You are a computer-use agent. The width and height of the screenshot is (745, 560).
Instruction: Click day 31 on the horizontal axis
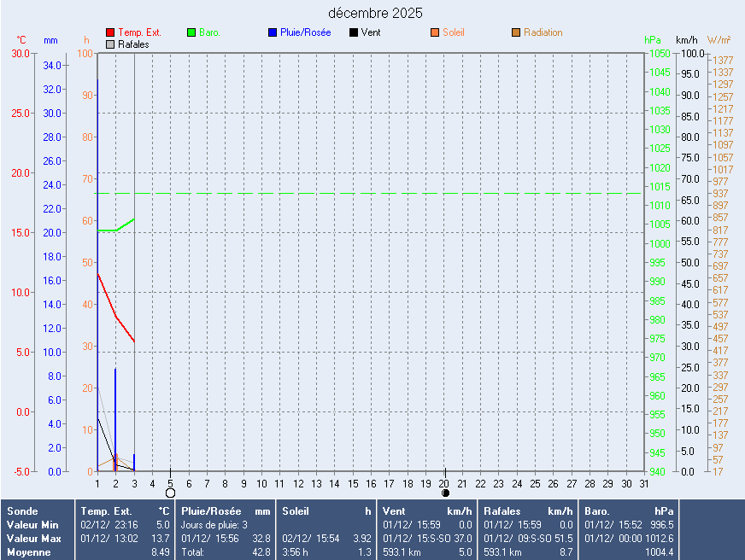pos(644,483)
